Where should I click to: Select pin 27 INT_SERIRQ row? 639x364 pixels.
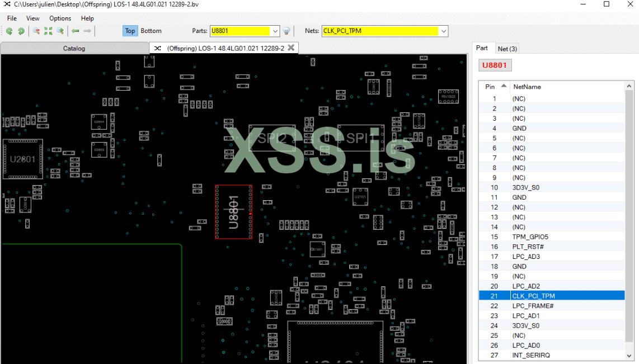click(552, 356)
